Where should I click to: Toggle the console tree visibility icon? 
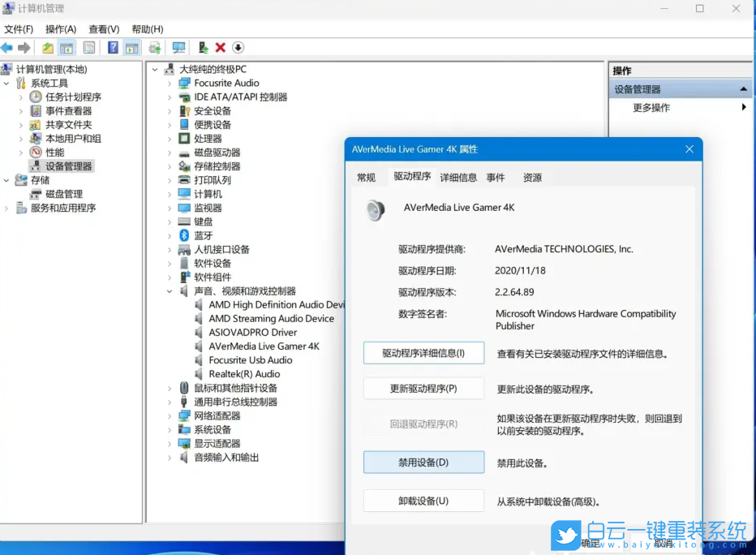68,47
